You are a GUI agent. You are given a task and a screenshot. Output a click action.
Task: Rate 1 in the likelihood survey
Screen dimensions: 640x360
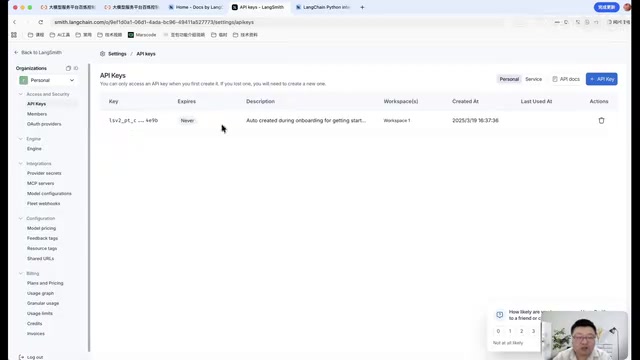[510, 331]
